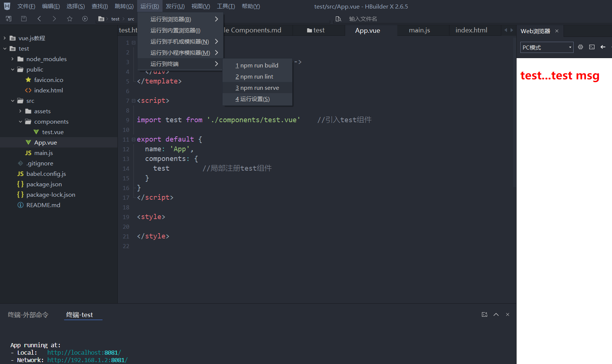Collapse the src folder
Viewport: 612px width, 364px height.
[13, 101]
